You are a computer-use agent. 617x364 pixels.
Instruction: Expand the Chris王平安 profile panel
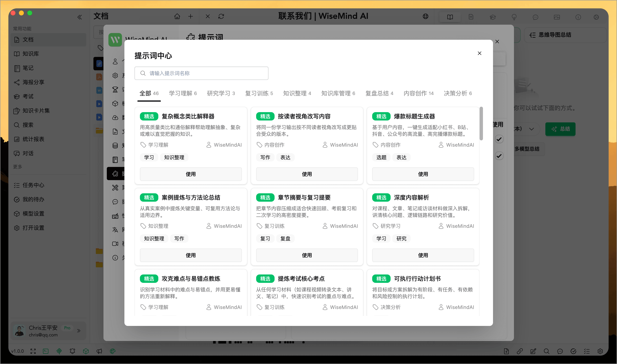click(79, 331)
